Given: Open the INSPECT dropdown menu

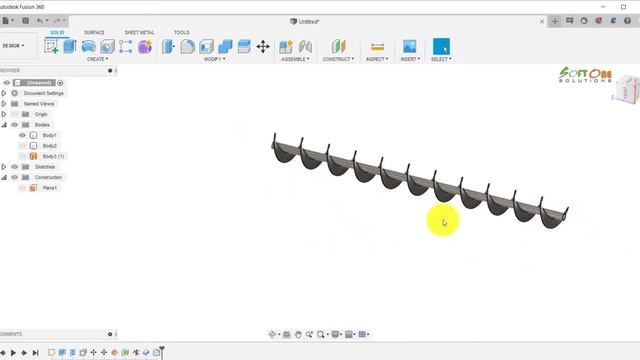Looking at the screenshot, I should pos(377,59).
